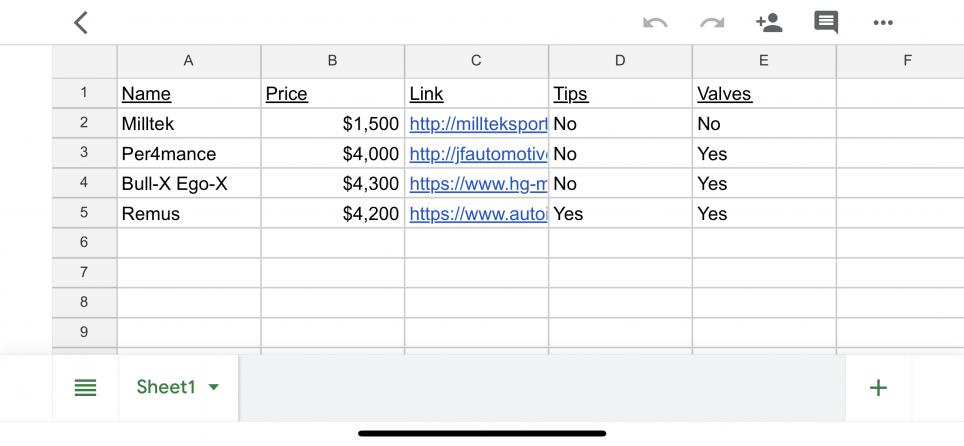
Task: Tap the back arrow icon
Action: pyautogui.click(x=81, y=23)
